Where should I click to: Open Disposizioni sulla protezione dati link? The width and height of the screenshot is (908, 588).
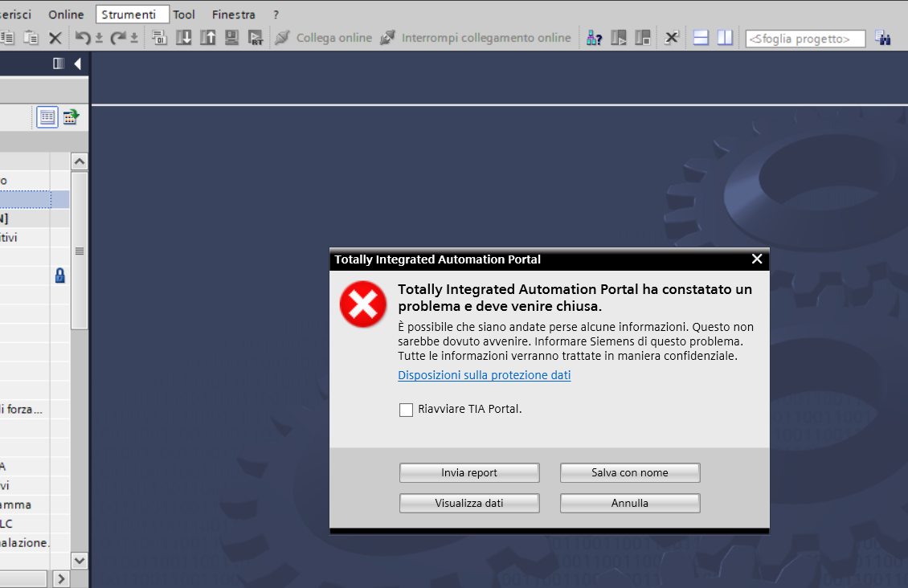tap(484, 375)
